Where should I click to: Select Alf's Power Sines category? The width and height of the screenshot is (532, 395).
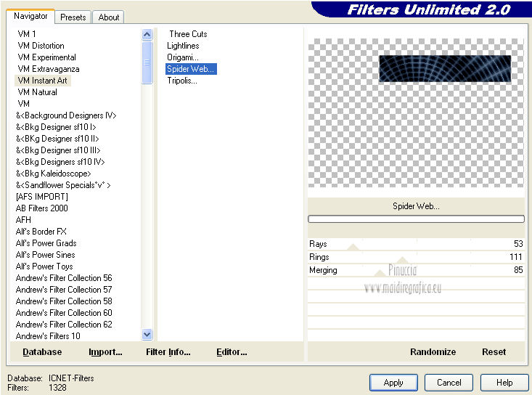(46, 255)
